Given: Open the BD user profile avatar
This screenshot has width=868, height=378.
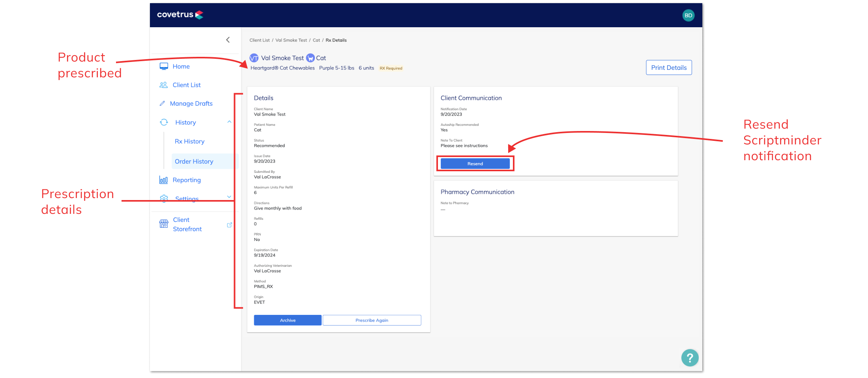Looking at the screenshot, I should (688, 15).
